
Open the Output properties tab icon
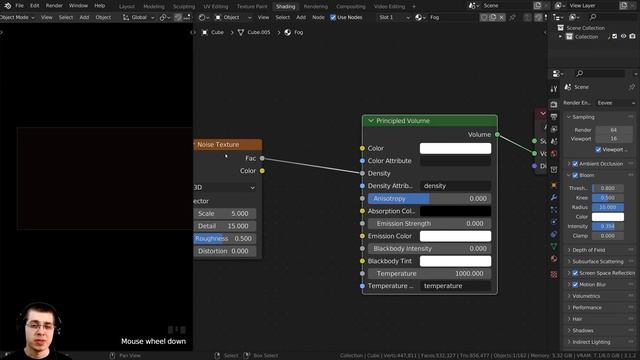tap(554, 117)
